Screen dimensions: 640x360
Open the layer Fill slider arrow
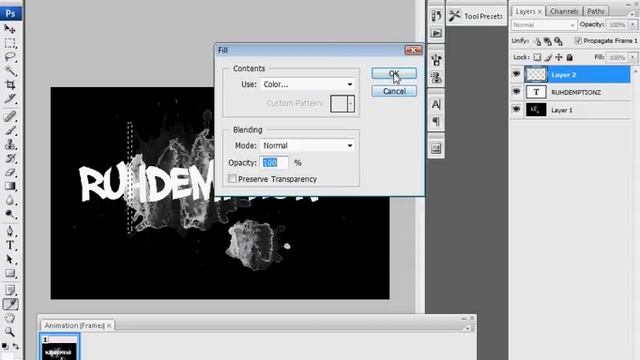[633, 57]
